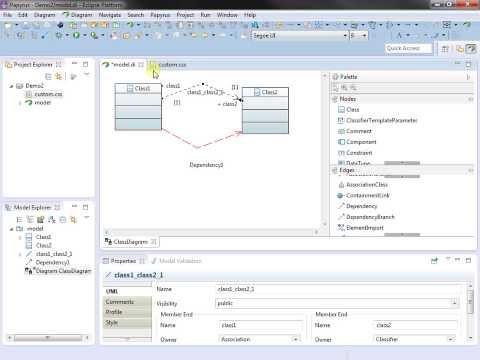480x360 pixels.
Task: Open the Window menu
Action: click(227, 15)
